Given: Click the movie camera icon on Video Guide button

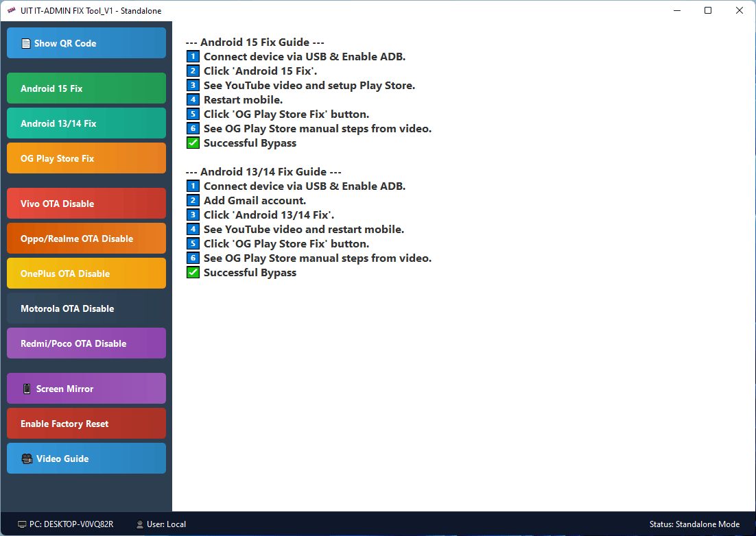Looking at the screenshot, I should [x=27, y=458].
